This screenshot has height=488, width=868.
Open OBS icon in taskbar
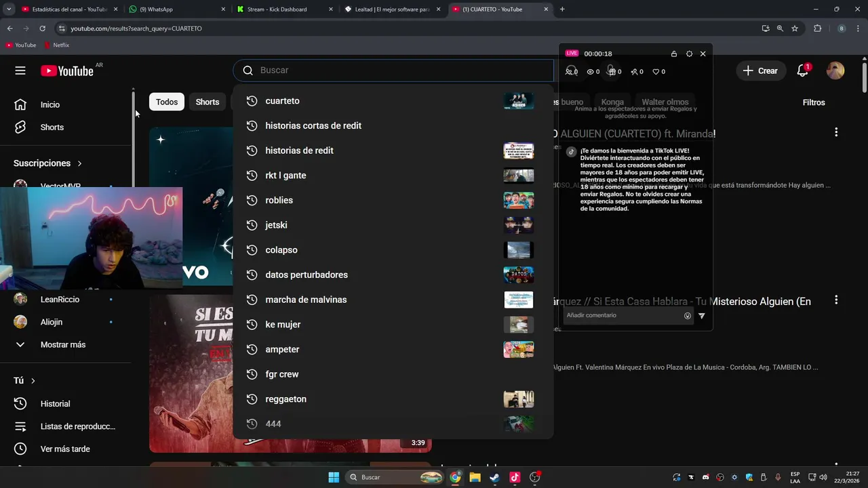534,477
